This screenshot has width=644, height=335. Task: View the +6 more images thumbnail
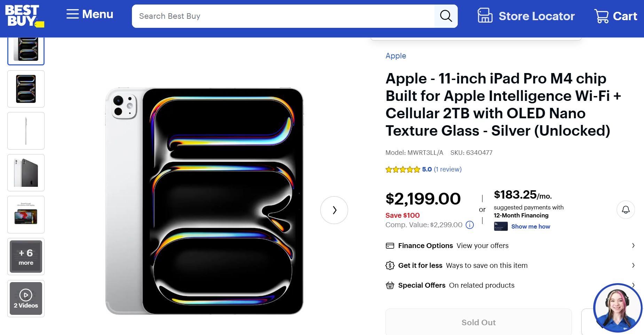click(26, 257)
